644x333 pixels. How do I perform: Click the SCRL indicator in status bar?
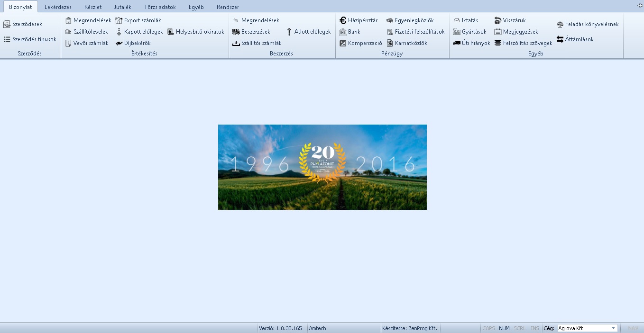point(519,328)
